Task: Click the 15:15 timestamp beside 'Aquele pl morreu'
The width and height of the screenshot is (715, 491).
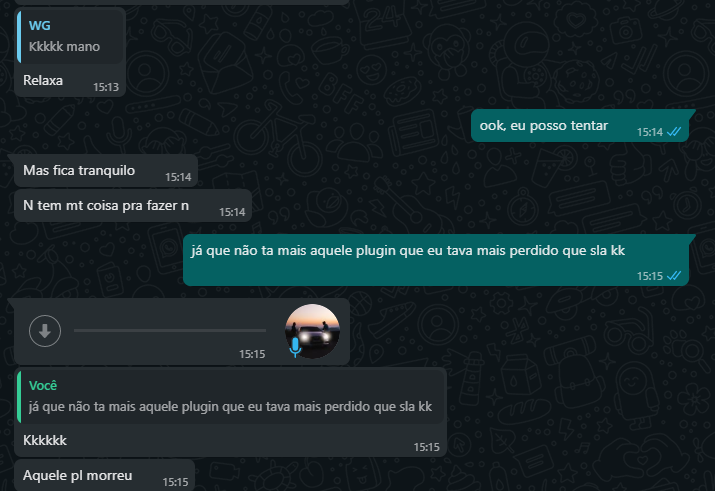Action: tap(176, 482)
